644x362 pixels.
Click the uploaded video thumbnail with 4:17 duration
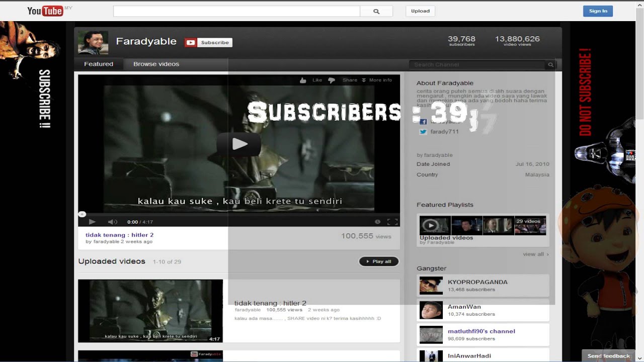click(x=150, y=311)
